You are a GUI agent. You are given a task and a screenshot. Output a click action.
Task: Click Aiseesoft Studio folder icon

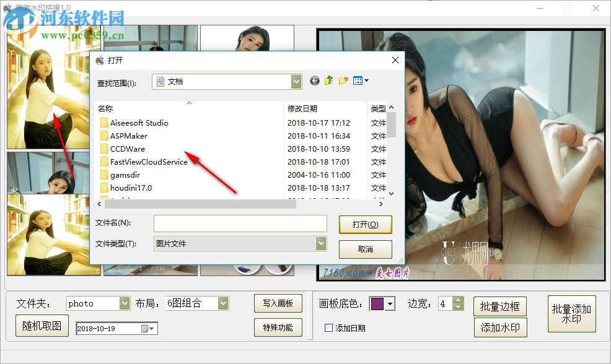104,123
